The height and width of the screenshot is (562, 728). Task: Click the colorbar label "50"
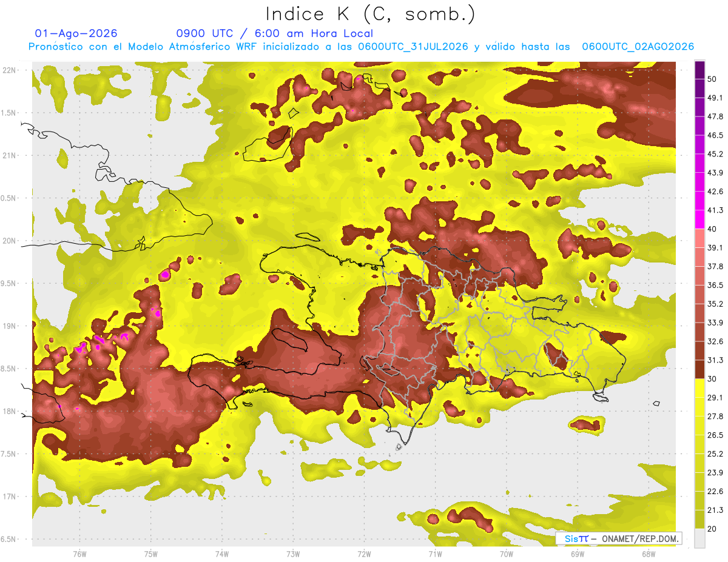713,81
